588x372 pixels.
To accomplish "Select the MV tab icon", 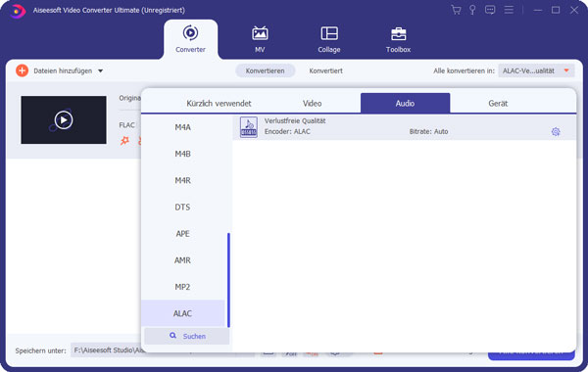I will (x=260, y=33).
